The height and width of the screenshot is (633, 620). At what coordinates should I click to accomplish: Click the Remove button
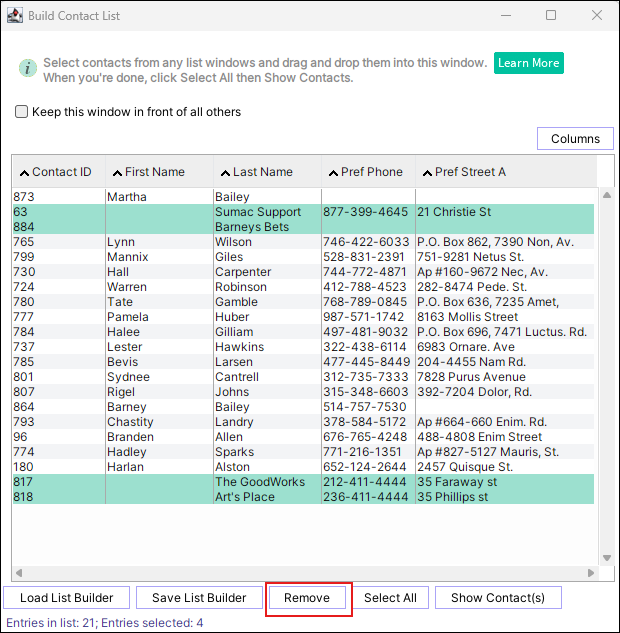click(x=307, y=598)
